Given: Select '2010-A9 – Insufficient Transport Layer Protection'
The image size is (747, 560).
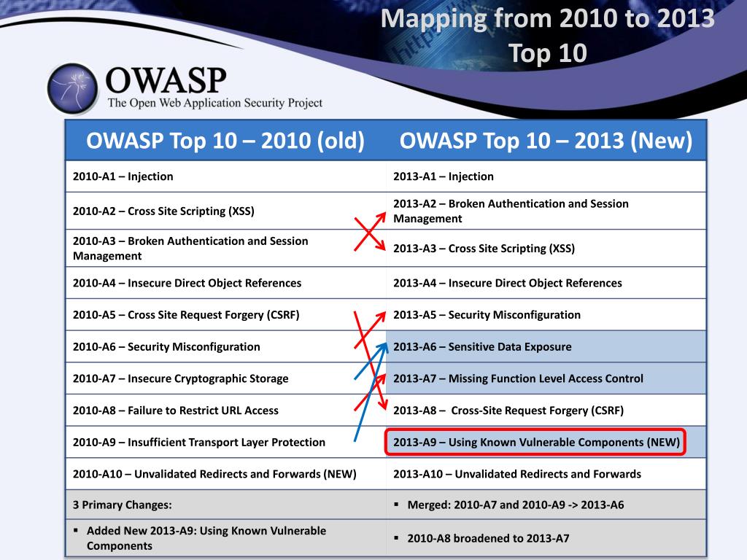Looking at the screenshot, I should tap(199, 443).
